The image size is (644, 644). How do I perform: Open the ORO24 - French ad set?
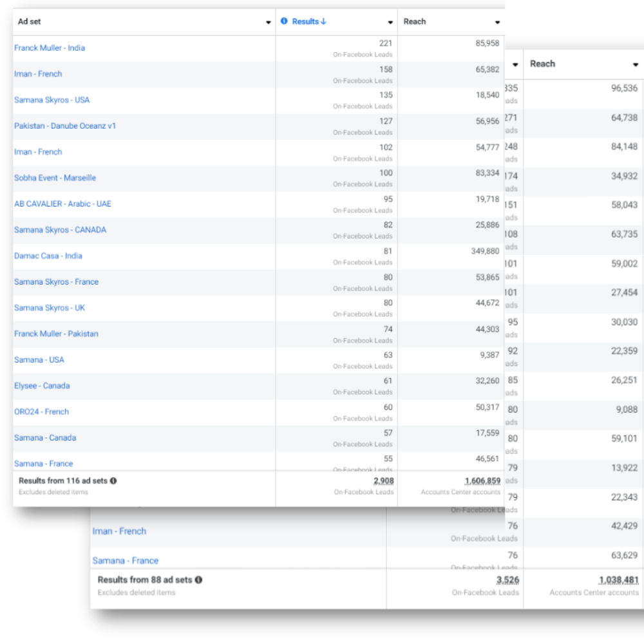pos(41,412)
